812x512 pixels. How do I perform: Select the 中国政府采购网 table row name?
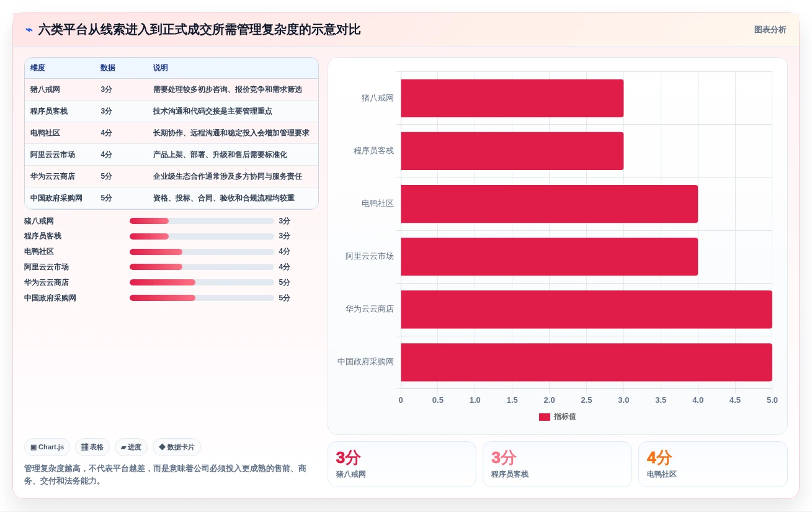[x=56, y=198]
